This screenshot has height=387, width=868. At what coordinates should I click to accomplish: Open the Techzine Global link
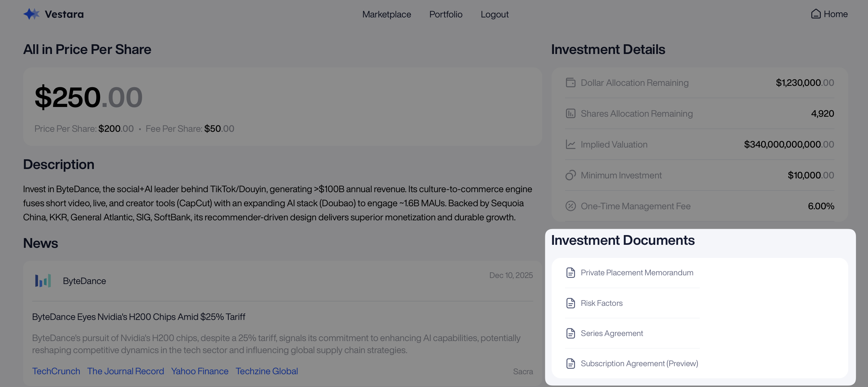click(266, 371)
